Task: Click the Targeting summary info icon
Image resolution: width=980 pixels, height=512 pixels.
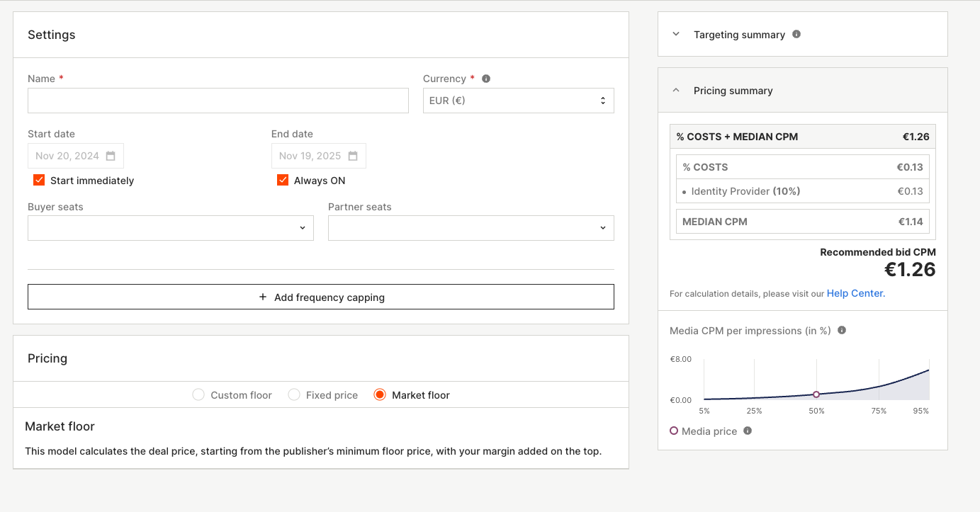Action: tap(796, 34)
